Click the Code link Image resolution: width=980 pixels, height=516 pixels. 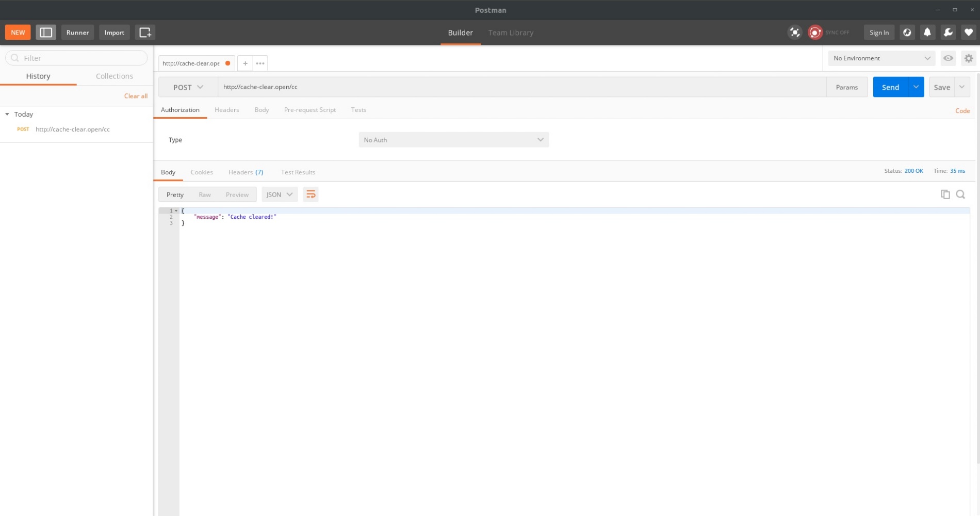click(962, 110)
